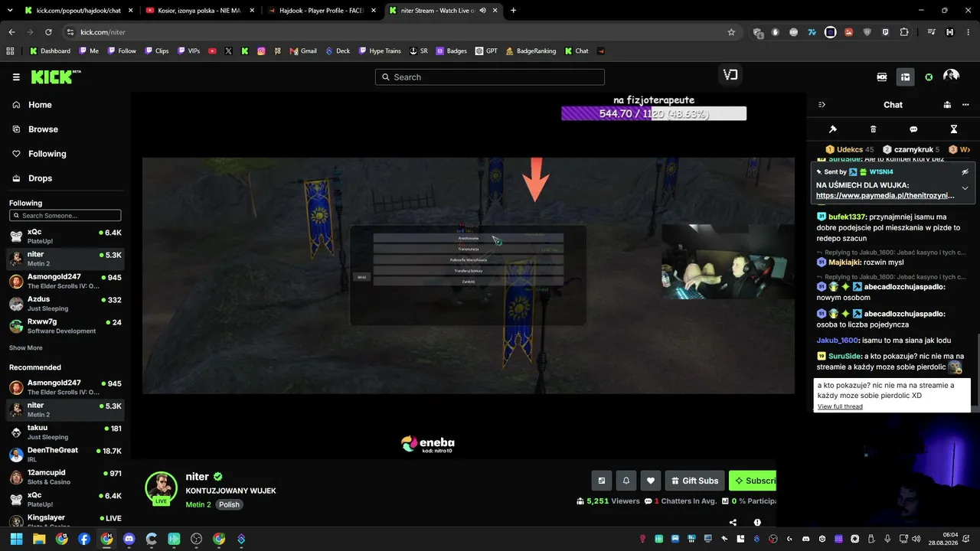The image size is (980, 551).
Task: Click Show More under Following
Action: point(26,348)
